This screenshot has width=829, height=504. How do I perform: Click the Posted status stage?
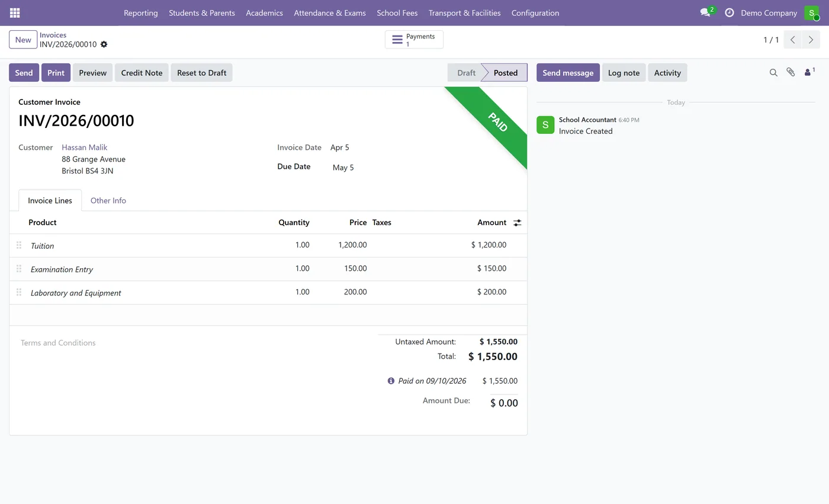[506, 73]
